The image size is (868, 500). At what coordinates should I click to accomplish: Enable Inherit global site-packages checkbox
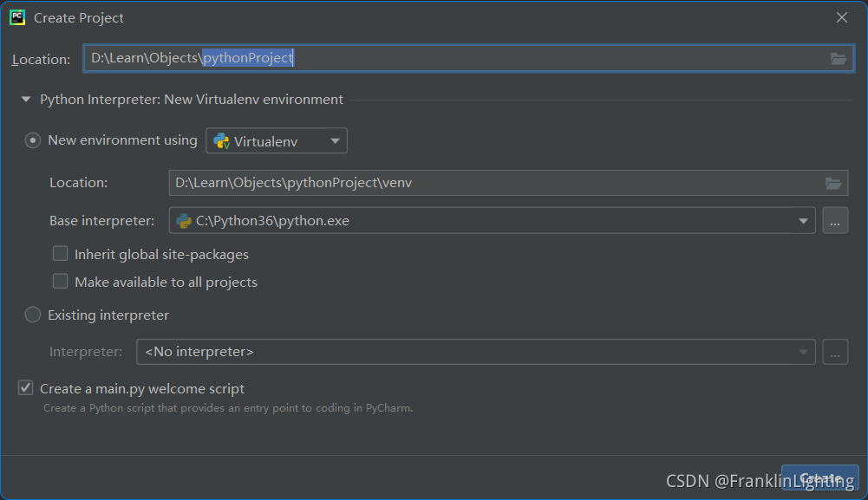[x=61, y=254]
